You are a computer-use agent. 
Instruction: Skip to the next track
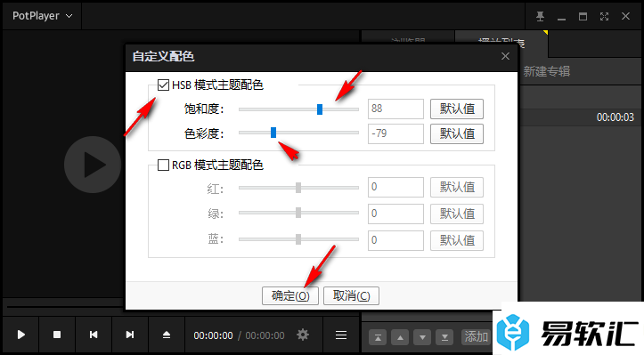(130, 335)
